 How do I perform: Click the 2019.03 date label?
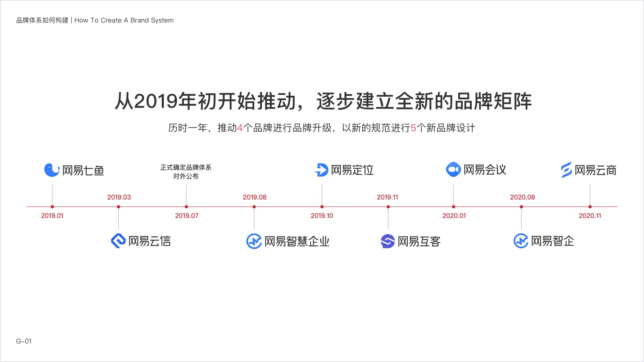[119, 197]
